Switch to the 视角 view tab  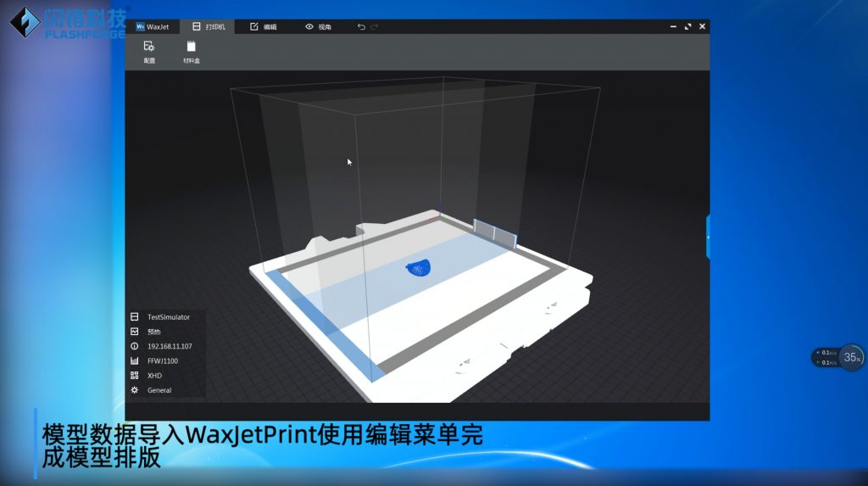319,26
